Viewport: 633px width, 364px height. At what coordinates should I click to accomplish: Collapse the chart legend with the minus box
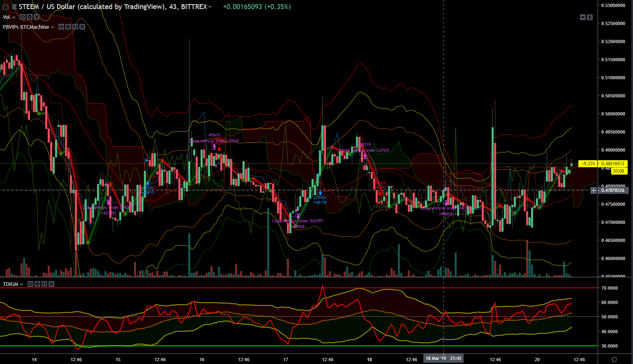tap(5, 7)
